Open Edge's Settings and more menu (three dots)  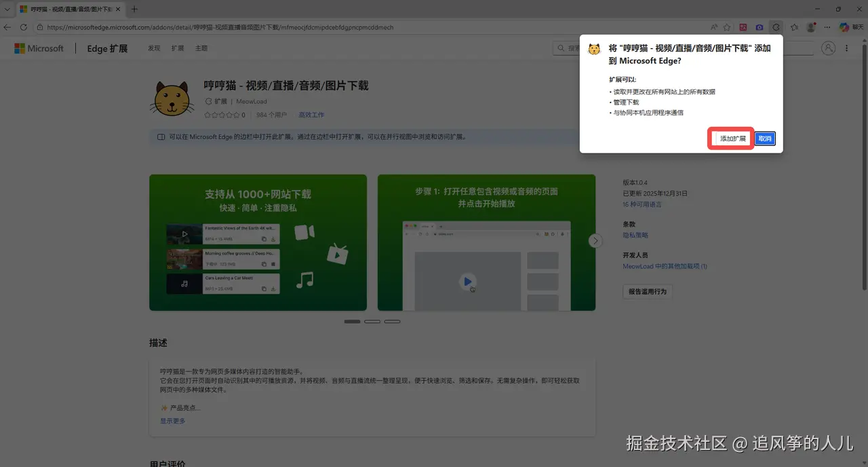pos(827,27)
